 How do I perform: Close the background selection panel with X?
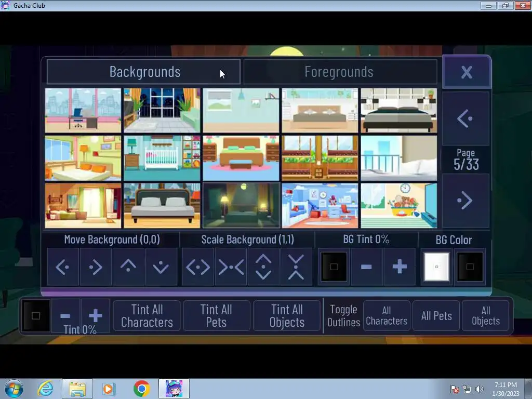(x=467, y=72)
